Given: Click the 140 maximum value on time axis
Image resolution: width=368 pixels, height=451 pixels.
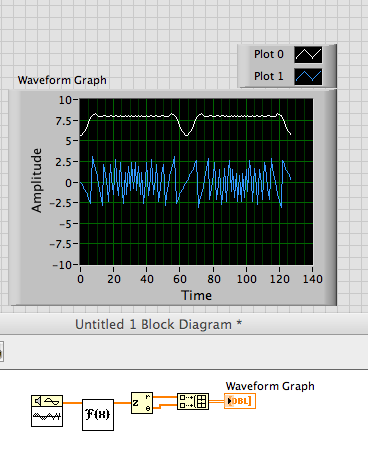Looking at the screenshot, I should coord(313,279).
